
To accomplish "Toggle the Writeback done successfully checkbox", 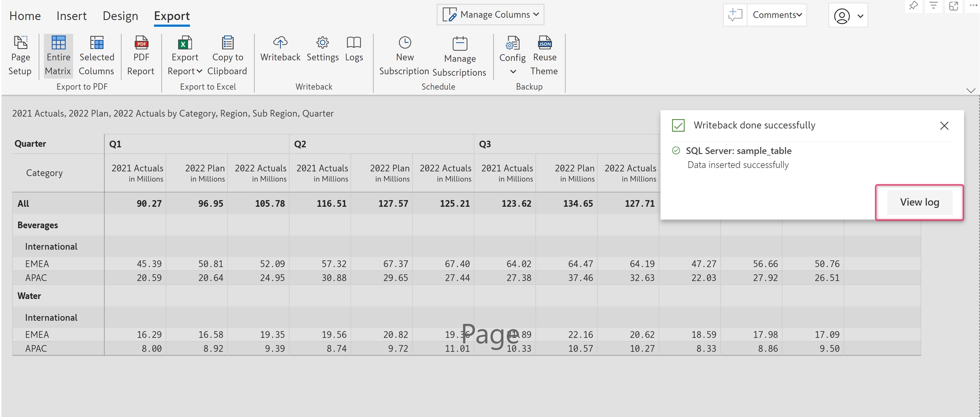I will 678,126.
